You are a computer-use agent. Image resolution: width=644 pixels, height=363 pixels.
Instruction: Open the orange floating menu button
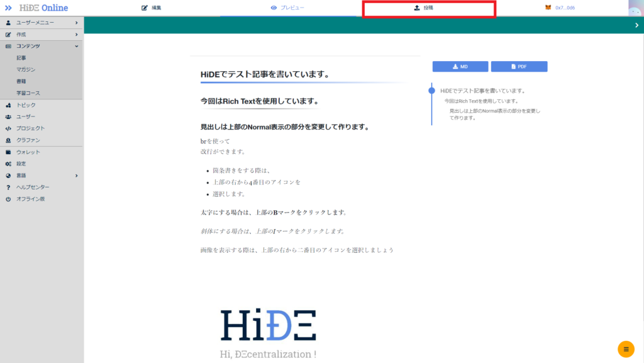[x=626, y=349]
